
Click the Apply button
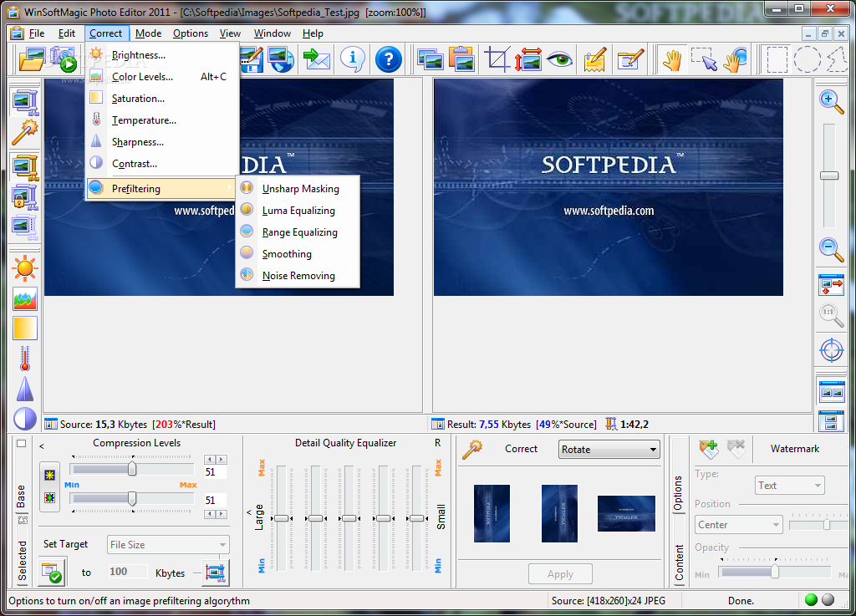pyautogui.click(x=560, y=574)
